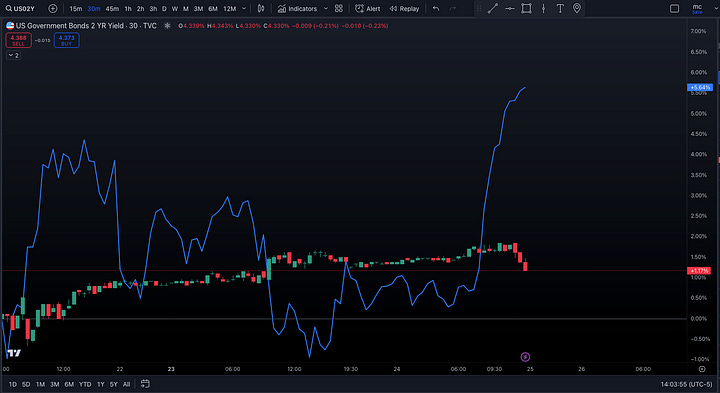Click the US Government Bonds 2 YR Yield title
720x393 pixels.
coord(71,26)
